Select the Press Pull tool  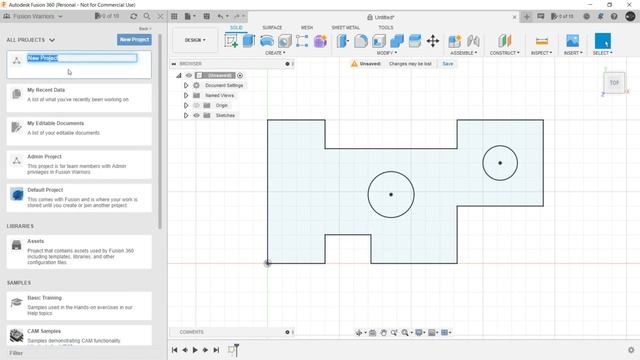pos(343,41)
